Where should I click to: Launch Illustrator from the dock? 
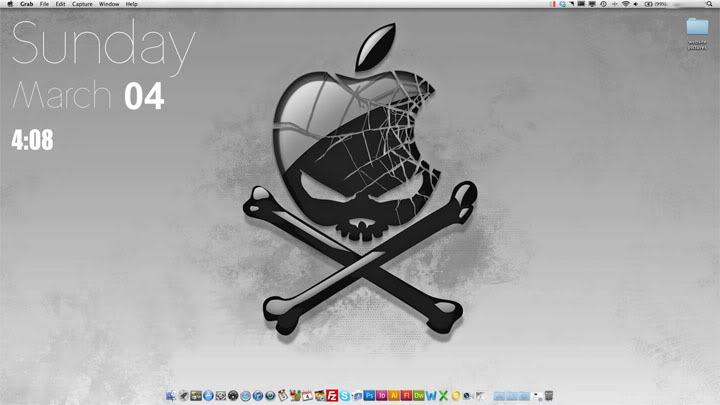click(394, 395)
